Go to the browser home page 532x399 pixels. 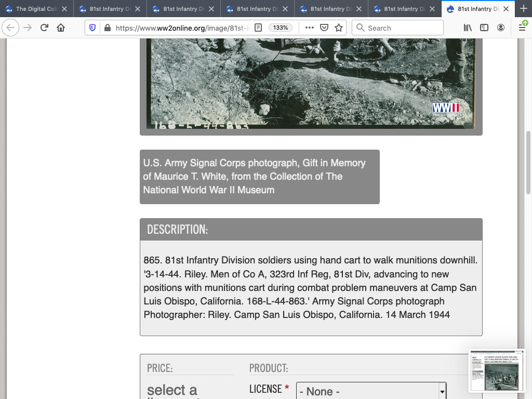point(61,28)
